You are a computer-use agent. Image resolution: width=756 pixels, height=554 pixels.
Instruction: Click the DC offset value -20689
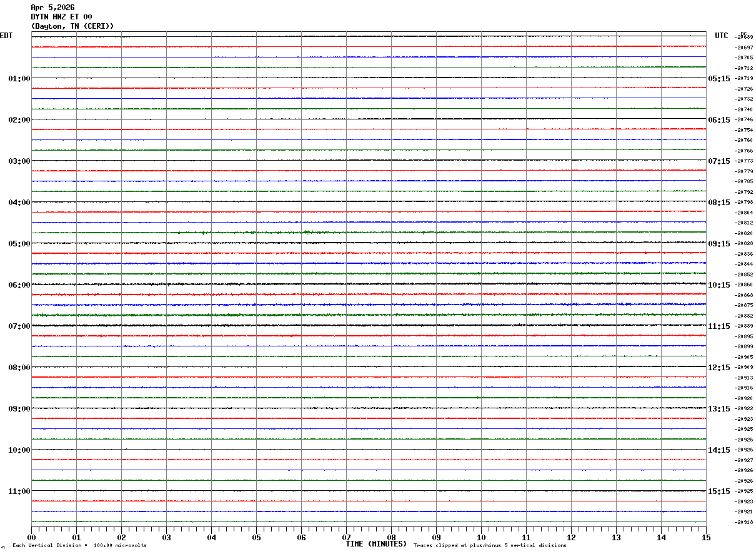pyautogui.click(x=744, y=38)
